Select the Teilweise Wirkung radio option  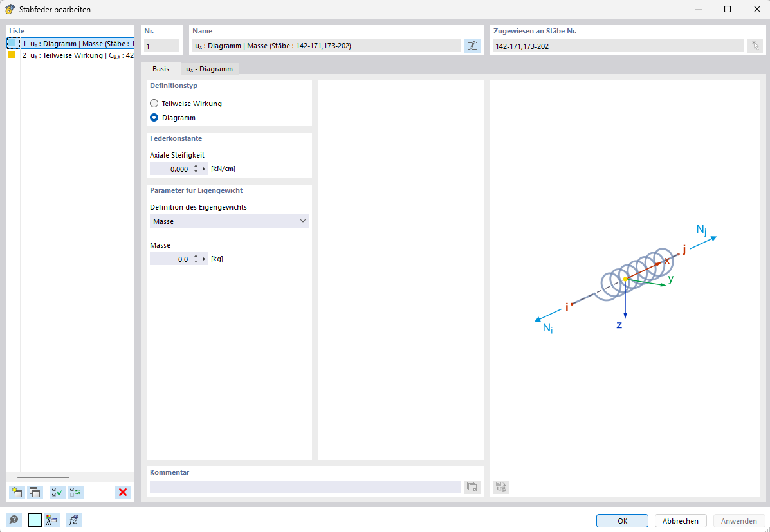(154, 104)
